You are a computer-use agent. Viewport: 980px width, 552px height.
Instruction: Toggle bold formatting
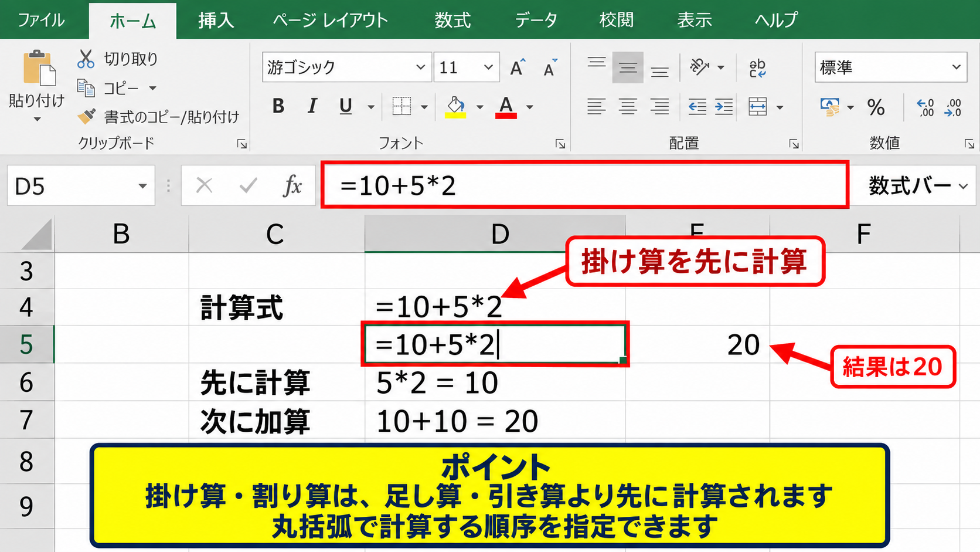click(x=278, y=106)
